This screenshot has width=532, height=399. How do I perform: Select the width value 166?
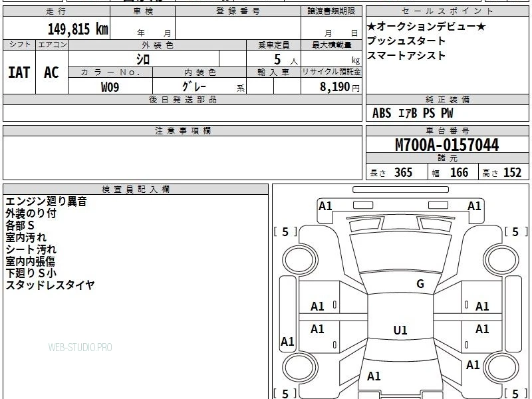459,172
